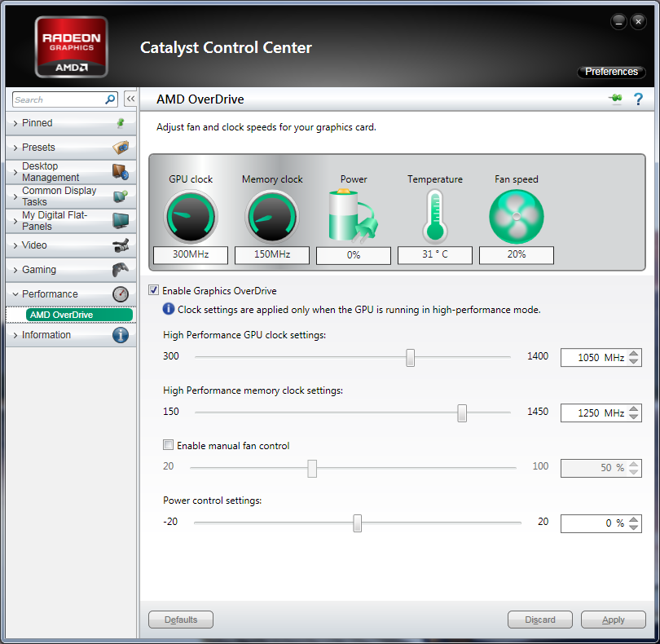This screenshot has width=660, height=644.
Task: Click the blue info icon beside clock settings note
Action: point(169,309)
